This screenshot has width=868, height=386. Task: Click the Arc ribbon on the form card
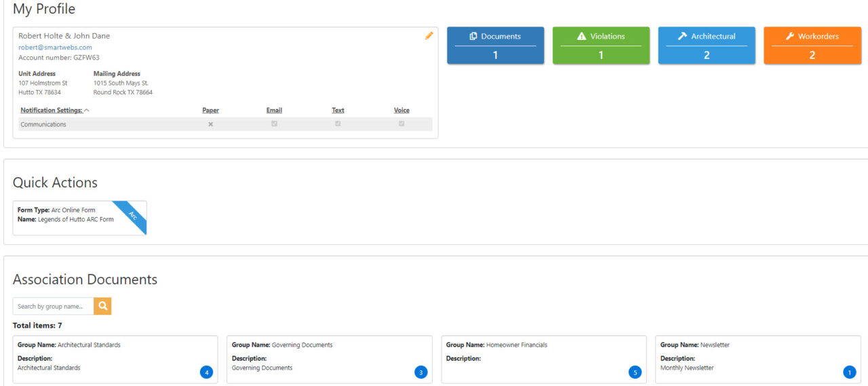132,216
